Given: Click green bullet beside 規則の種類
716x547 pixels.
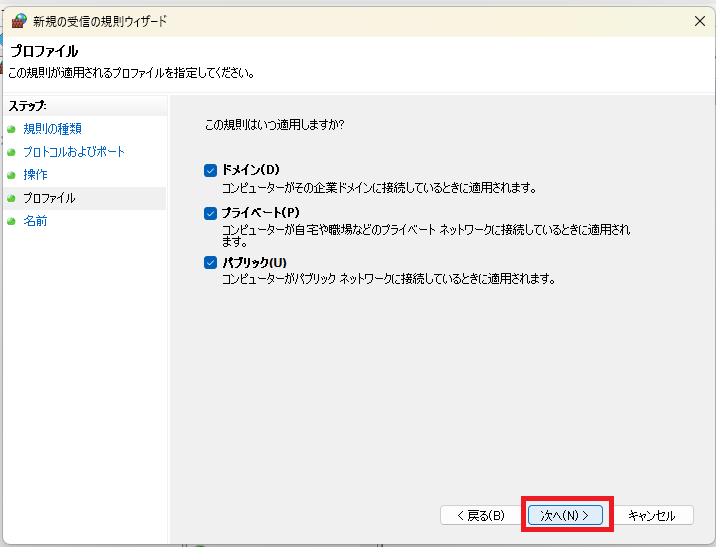Looking at the screenshot, I should pos(11,129).
